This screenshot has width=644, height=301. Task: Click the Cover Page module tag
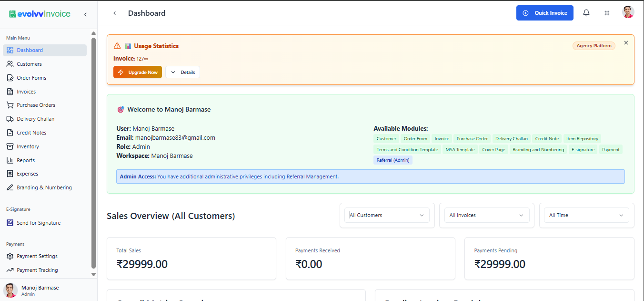click(x=493, y=150)
